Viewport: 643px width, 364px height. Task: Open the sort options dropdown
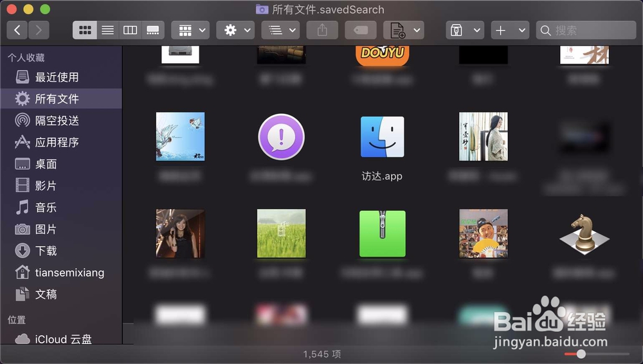coord(280,30)
